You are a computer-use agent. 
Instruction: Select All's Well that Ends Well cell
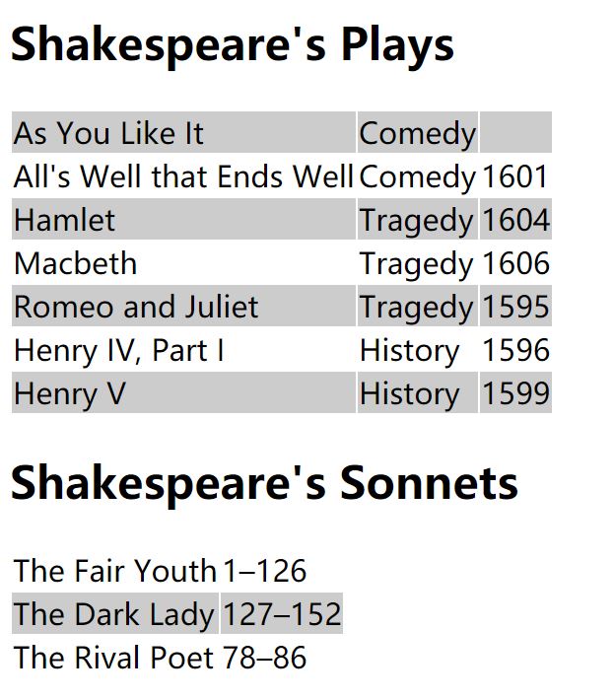[184, 175]
